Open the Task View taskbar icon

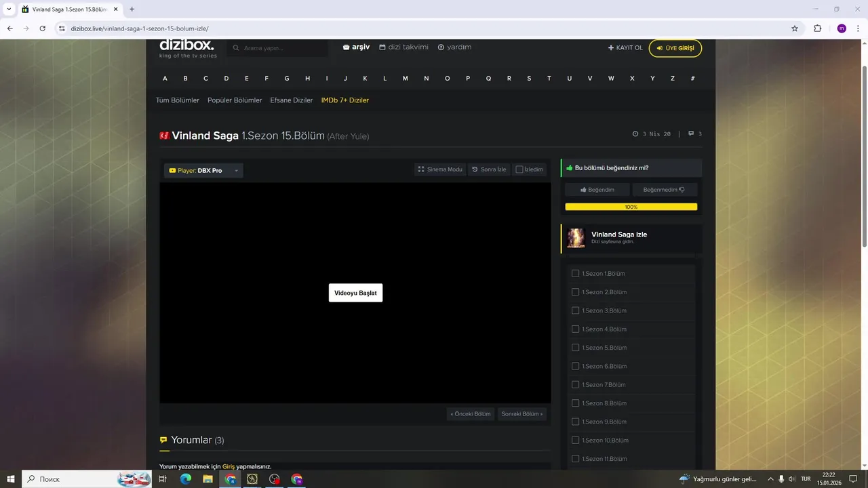click(x=163, y=479)
